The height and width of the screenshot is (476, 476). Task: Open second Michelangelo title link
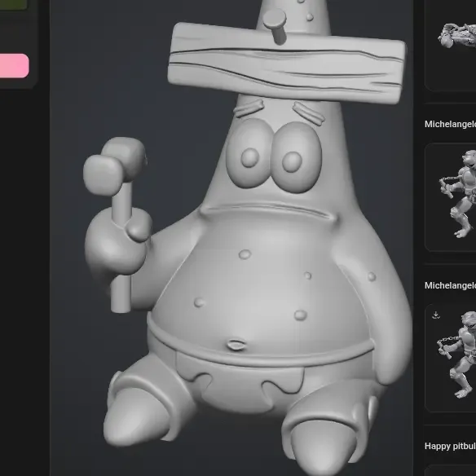click(x=450, y=285)
